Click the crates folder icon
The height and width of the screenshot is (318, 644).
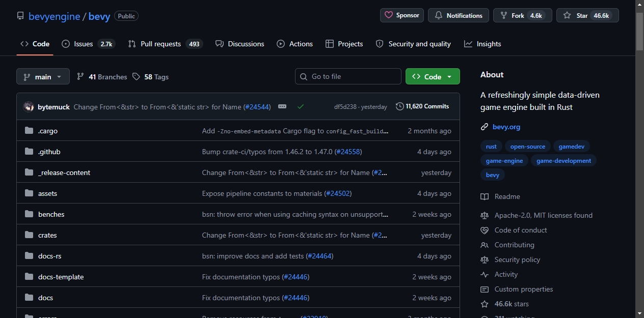(29, 235)
